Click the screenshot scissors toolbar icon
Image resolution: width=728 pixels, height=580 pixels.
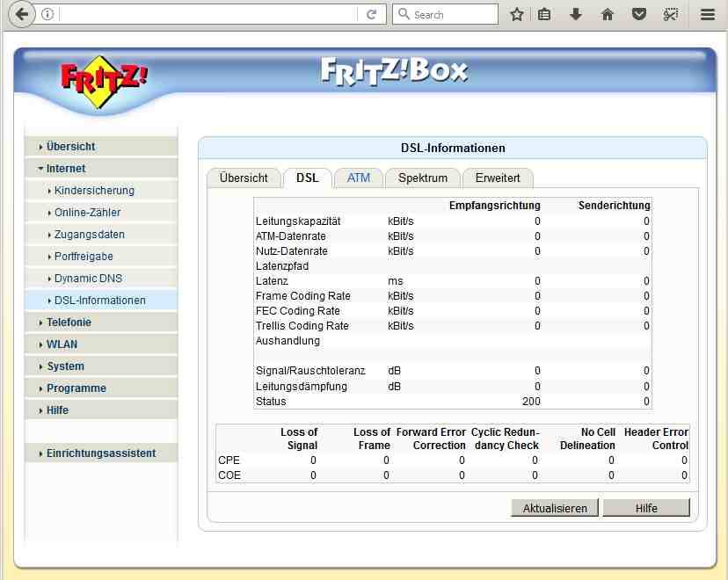click(x=671, y=14)
